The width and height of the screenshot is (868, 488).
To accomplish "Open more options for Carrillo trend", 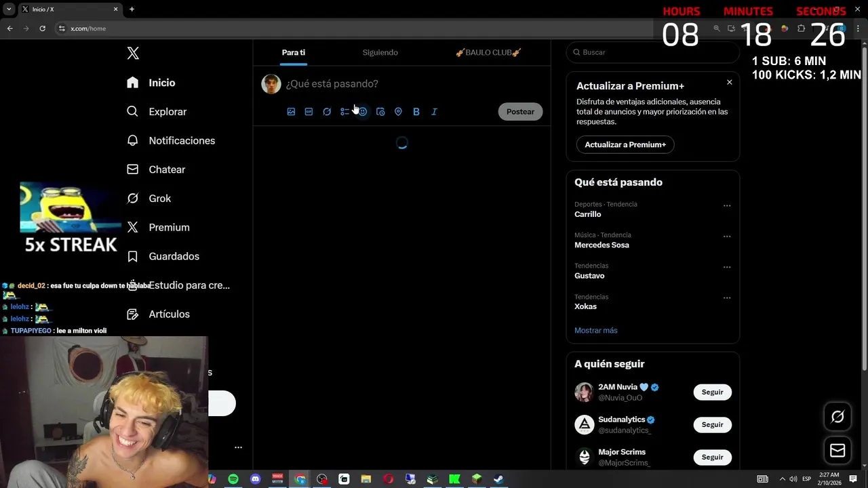I will (727, 205).
